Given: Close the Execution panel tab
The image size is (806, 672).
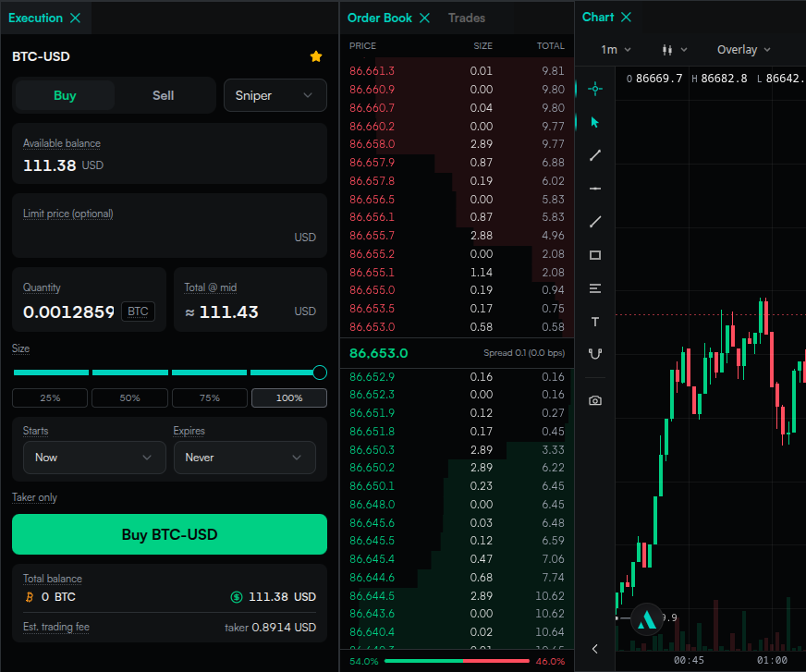Looking at the screenshot, I should click(x=75, y=18).
